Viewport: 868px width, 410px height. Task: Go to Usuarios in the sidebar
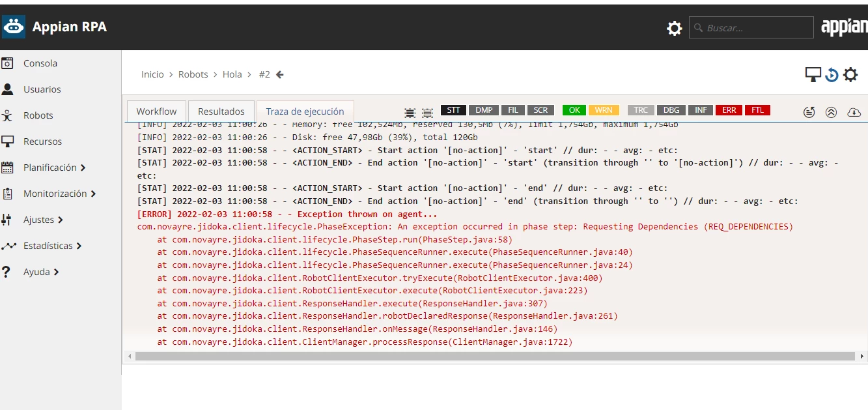[42, 89]
